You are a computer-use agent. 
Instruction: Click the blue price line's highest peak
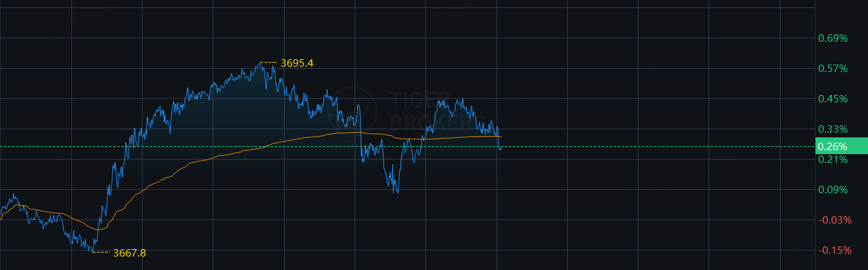point(260,63)
